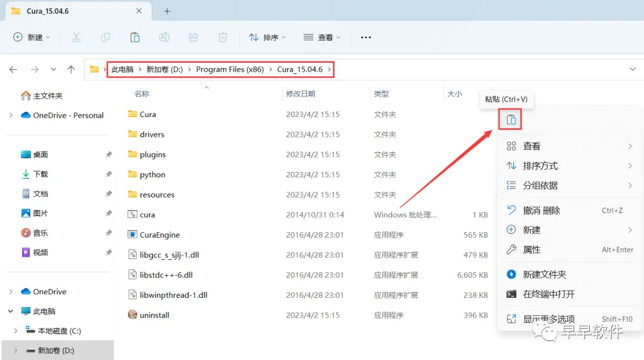Expand the OneDrive tree node
Viewport: 644px width, 360px height.
pos(11,292)
